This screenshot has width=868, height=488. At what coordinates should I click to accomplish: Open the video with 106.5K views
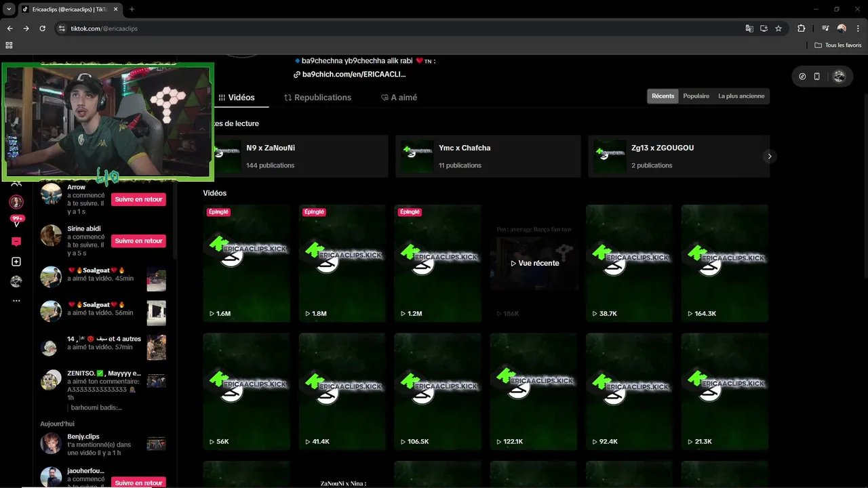pos(438,391)
